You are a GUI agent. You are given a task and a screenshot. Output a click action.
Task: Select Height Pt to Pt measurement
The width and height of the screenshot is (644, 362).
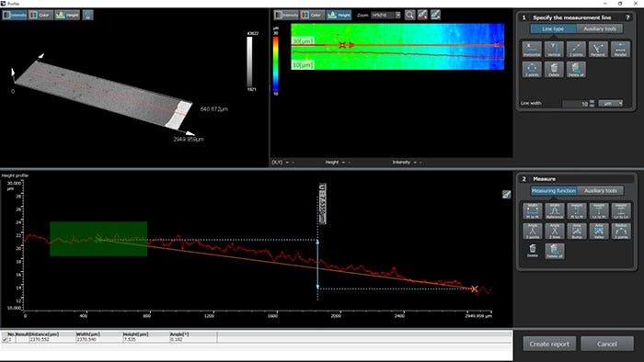point(577,210)
